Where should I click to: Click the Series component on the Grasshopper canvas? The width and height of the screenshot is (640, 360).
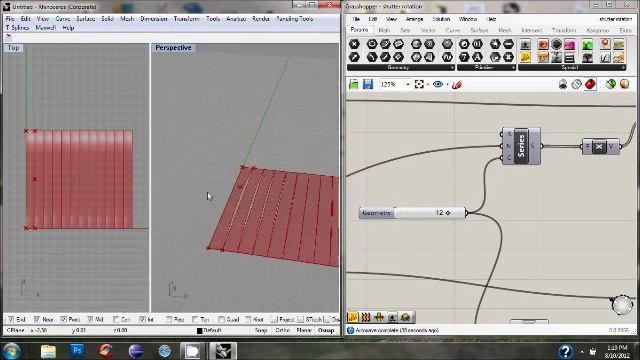[x=521, y=146]
